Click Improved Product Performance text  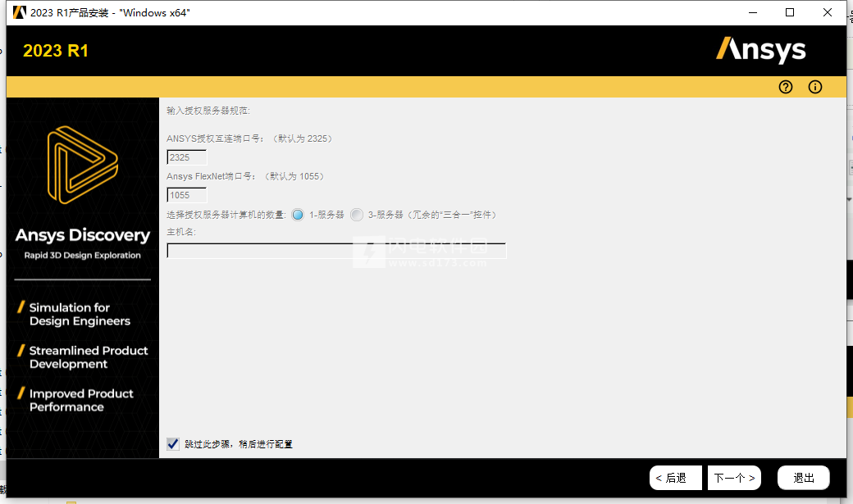point(81,400)
